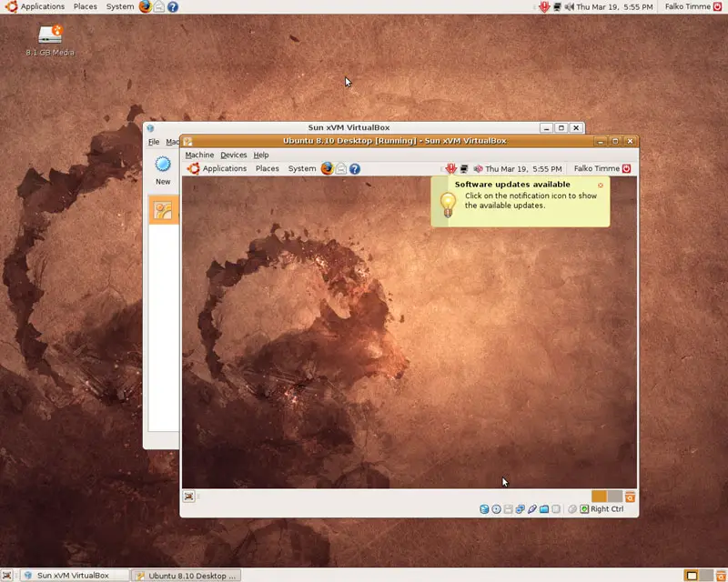Switch to first guest workspace in VM
This screenshot has height=582, width=728.
tap(599, 497)
